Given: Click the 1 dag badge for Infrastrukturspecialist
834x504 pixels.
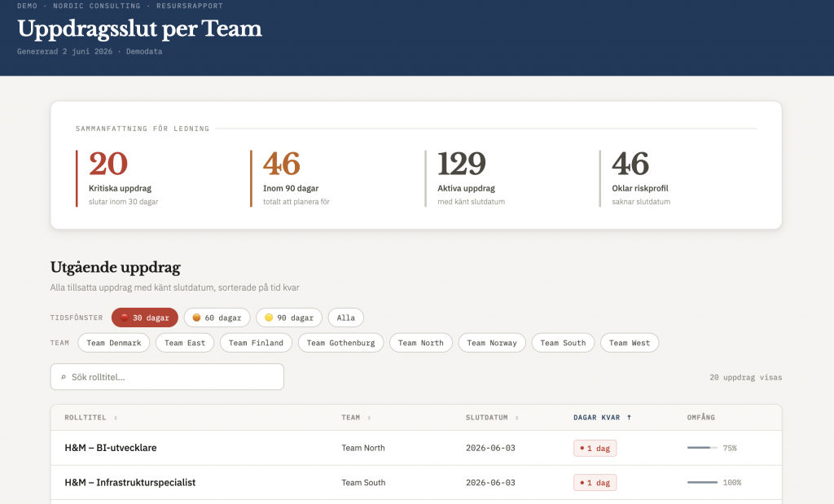Looking at the screenshot, I should (x=595, y=483).
